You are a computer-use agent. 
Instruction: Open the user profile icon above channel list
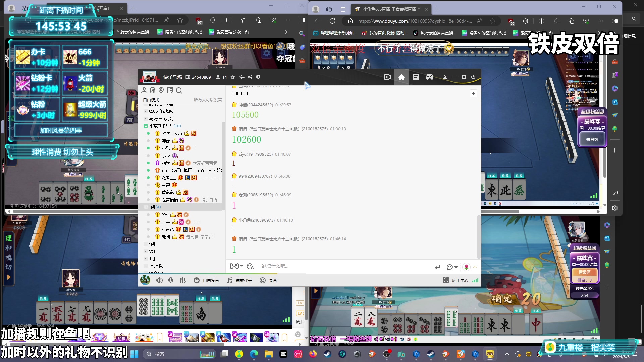144,90
